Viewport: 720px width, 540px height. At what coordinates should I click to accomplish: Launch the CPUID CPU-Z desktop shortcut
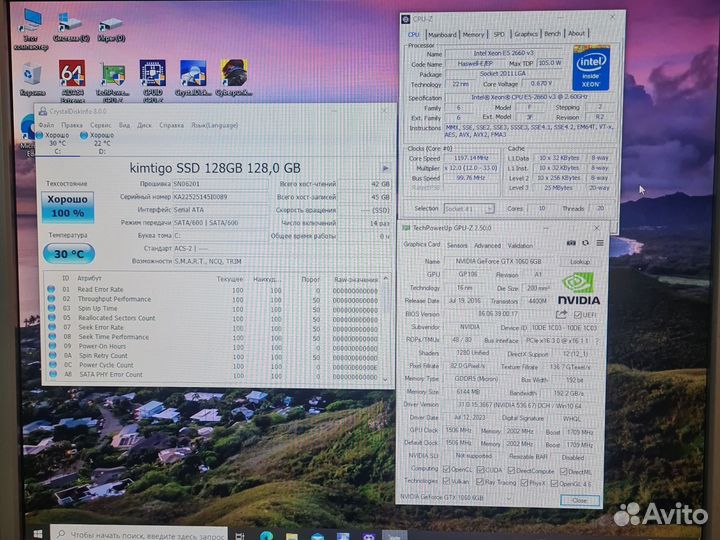pyautogui.click(x=153, y=81)
